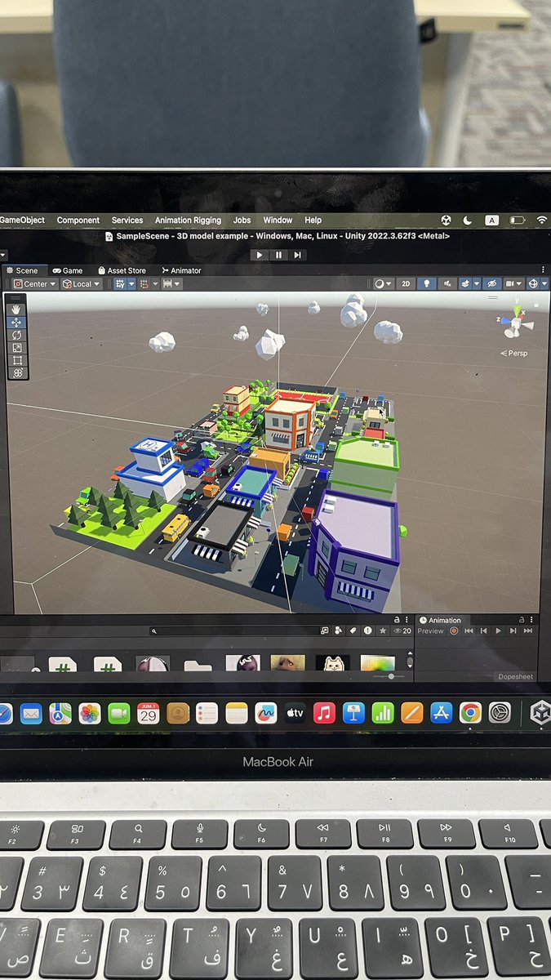Select the Rect tool
The image size is (551, 980).
point(17,359)
